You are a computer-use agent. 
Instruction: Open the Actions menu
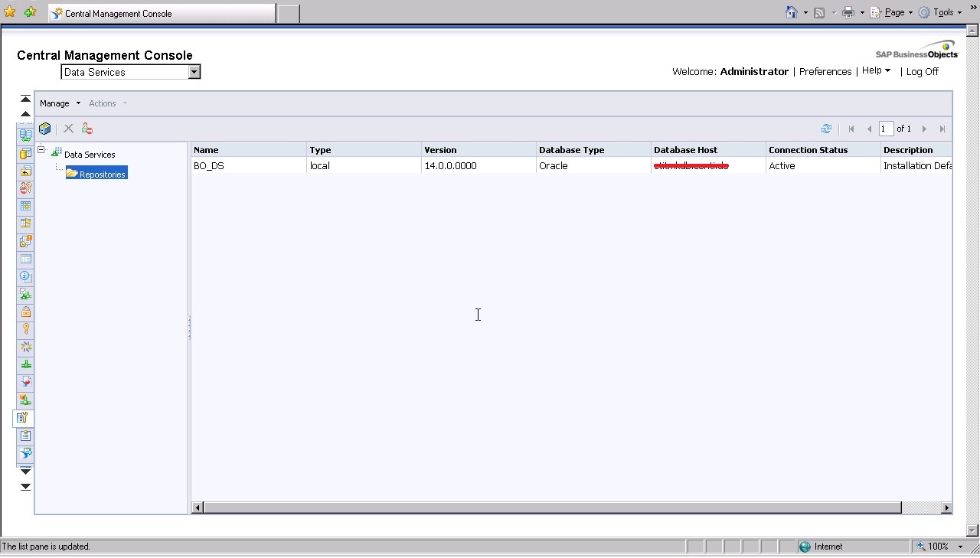tap(103, 103)
